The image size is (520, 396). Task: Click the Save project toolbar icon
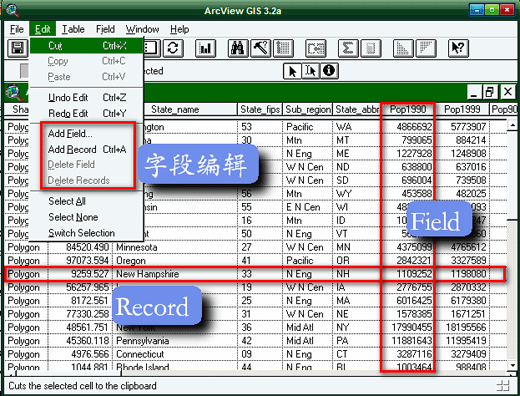coord(18,48)
